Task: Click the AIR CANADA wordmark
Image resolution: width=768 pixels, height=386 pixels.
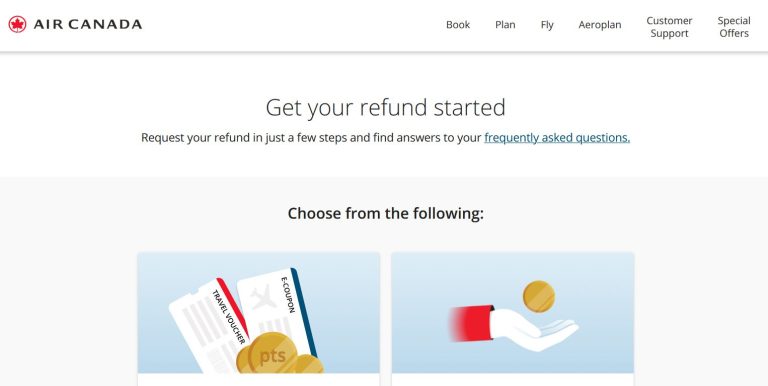Action: pyautogui.click(x=88, y=24)
